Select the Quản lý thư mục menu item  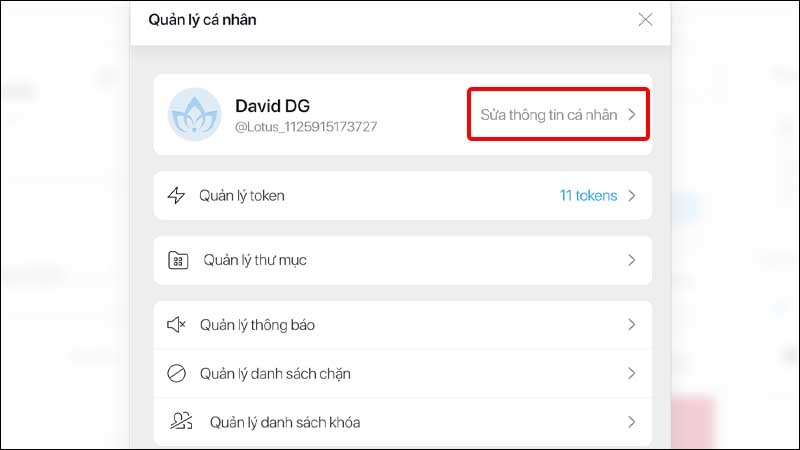[x=403, y=260]
